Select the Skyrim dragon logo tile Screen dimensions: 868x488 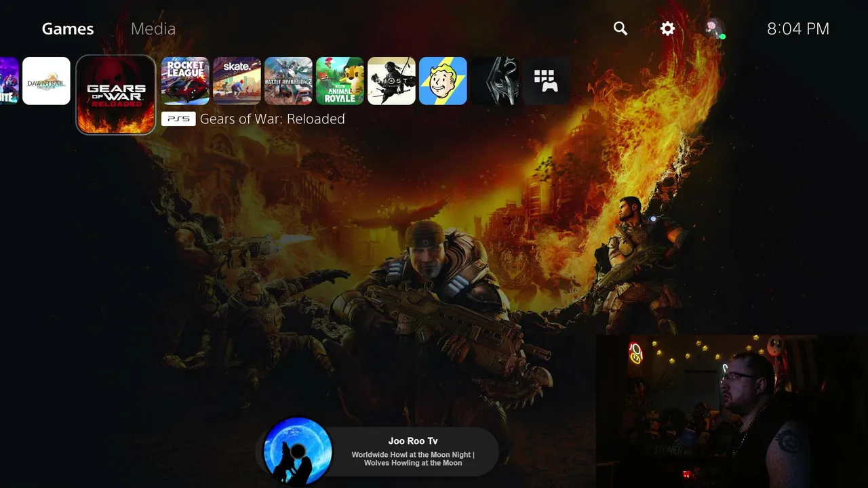(494, 81)
